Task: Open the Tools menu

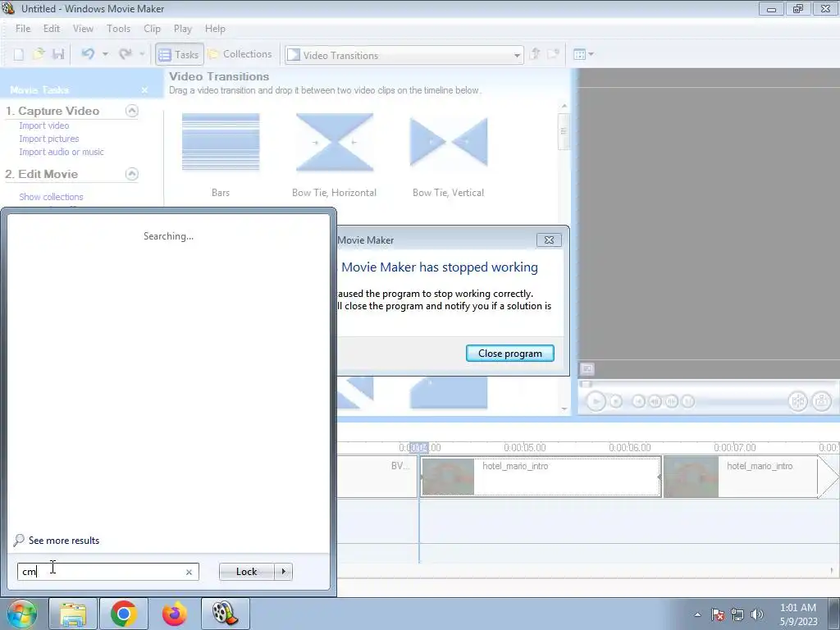Action: click(118, 29)
